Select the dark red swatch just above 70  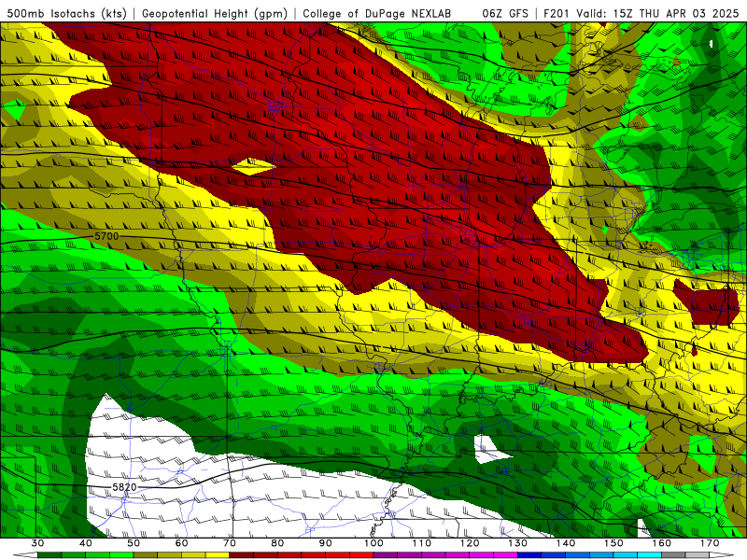tap(242, 555)
